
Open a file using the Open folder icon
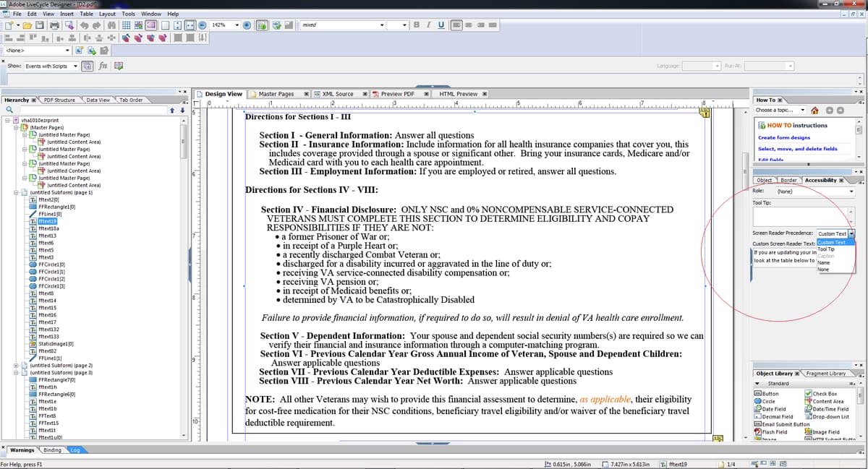coord(27,25)
